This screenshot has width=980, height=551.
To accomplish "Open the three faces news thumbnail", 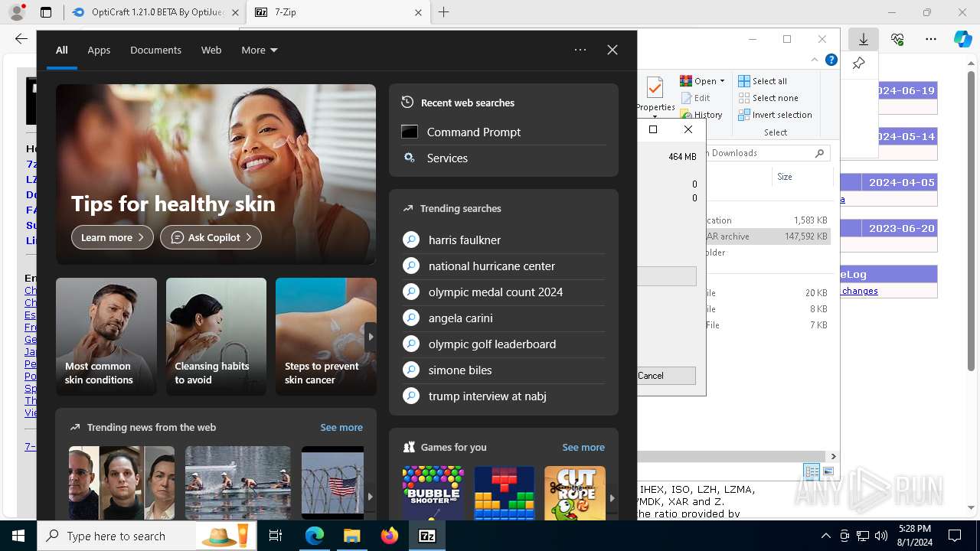I will 122,483.
